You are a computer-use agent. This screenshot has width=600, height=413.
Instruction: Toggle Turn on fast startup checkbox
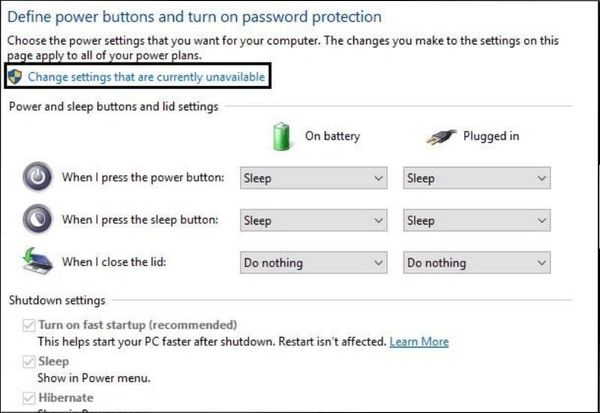pyautogui.click(x=27, y=325)
